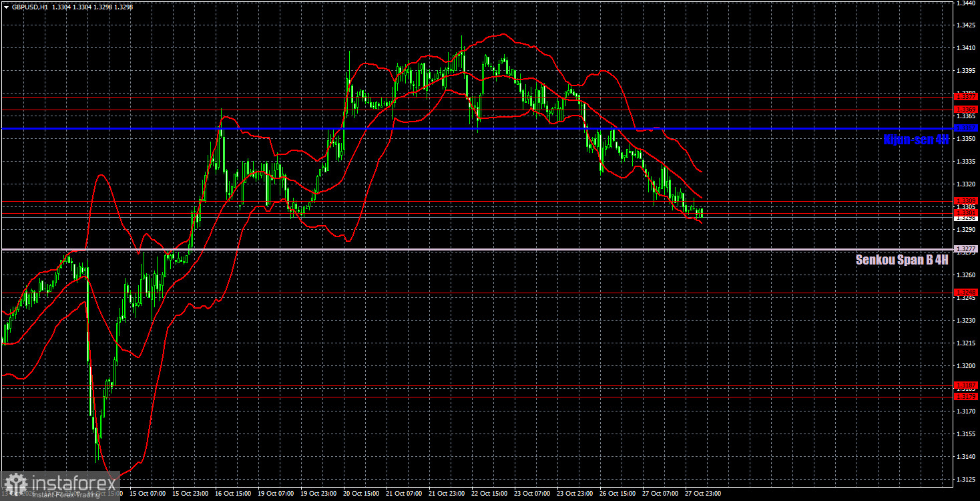Click the 15 Oct 23:00 time axis label
Viewport: 980px width, 501px height.
[x=190, y=494]
